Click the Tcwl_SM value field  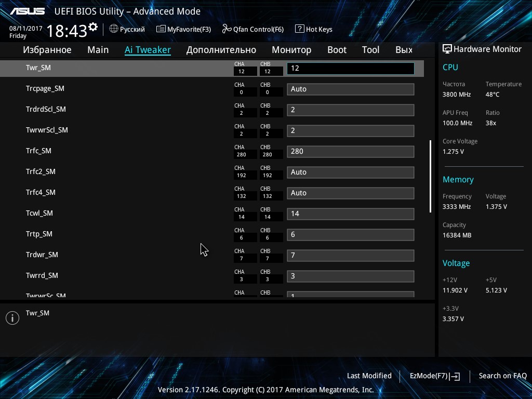pos(351,214)
